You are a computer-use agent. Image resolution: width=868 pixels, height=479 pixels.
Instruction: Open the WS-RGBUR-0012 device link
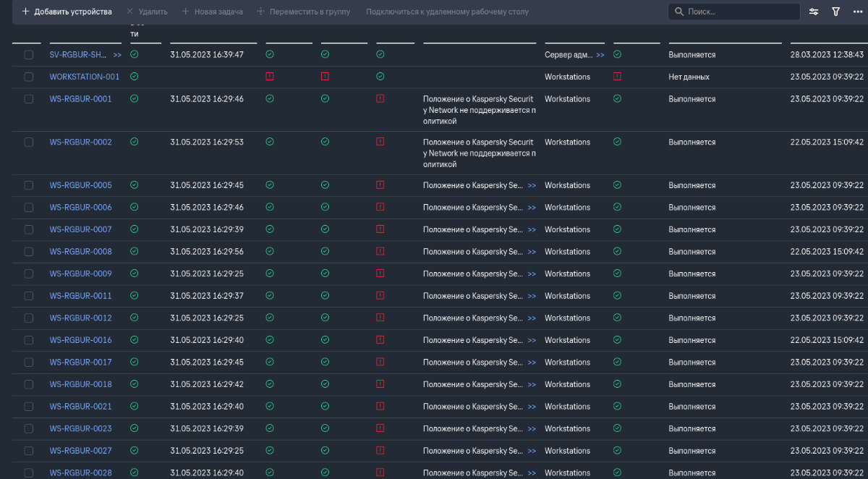point(80,318)
